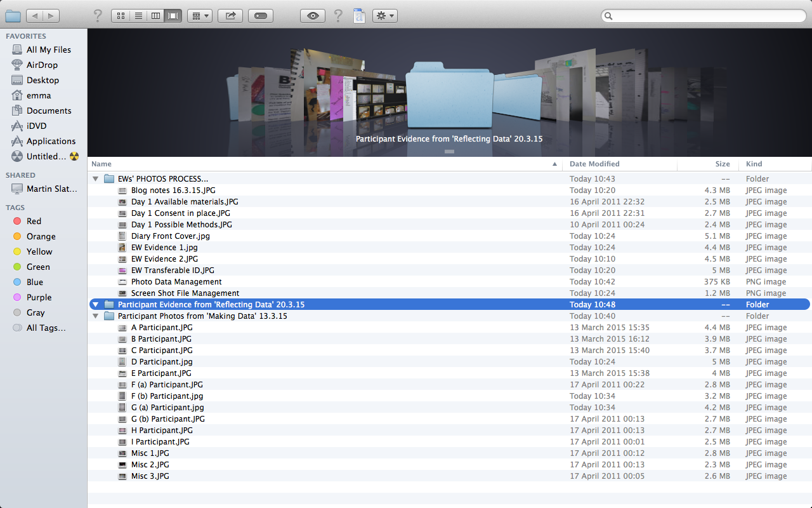Open the Action gear menu

(x=384, y=16)
